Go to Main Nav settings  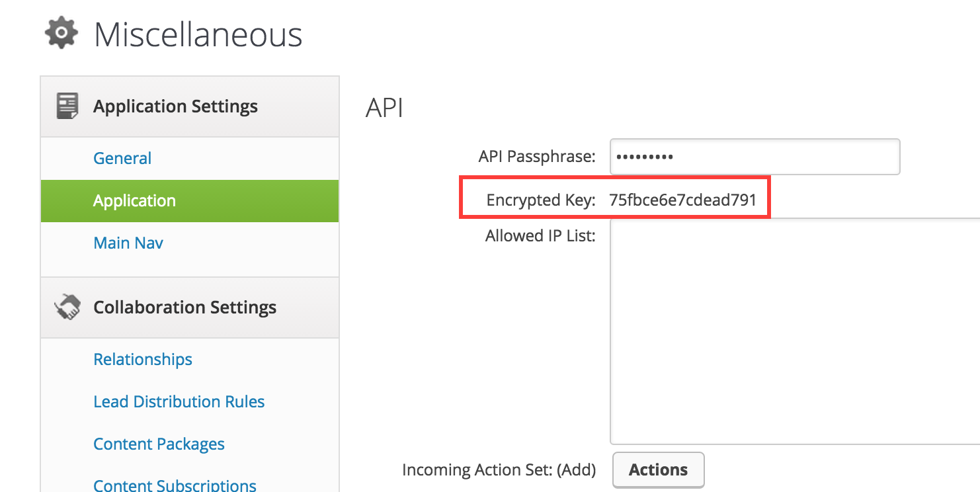click(x=128, y=243)
